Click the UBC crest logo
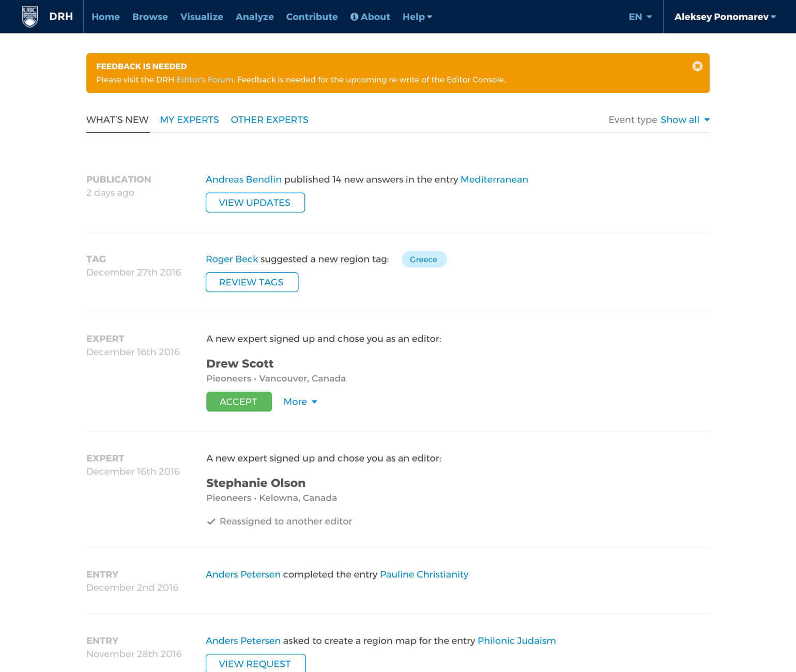 click(x=30, y=17)
